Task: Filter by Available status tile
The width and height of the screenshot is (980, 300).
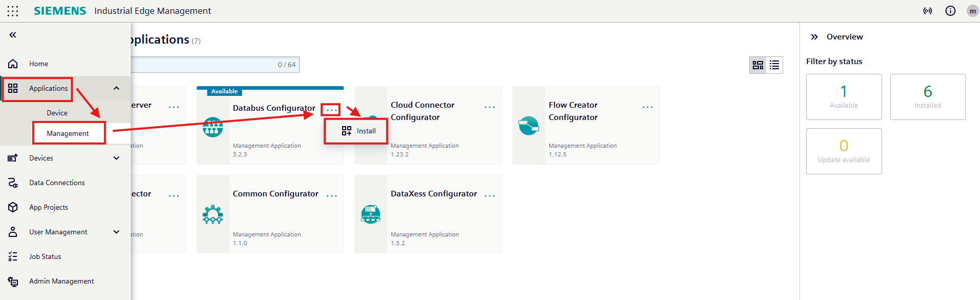Action: click(844, 97)
